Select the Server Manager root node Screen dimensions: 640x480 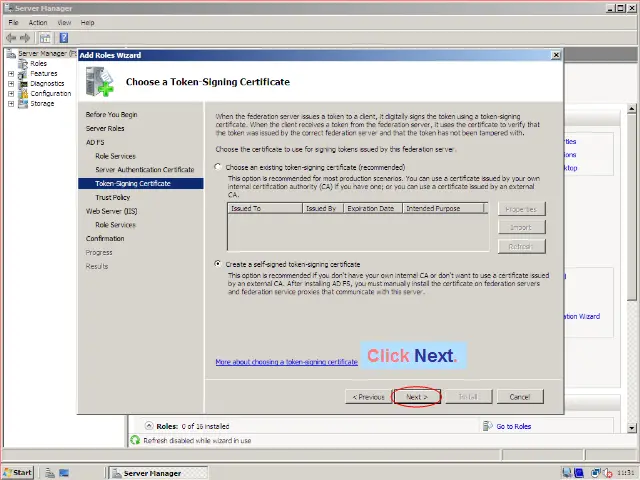click(47, 53)
